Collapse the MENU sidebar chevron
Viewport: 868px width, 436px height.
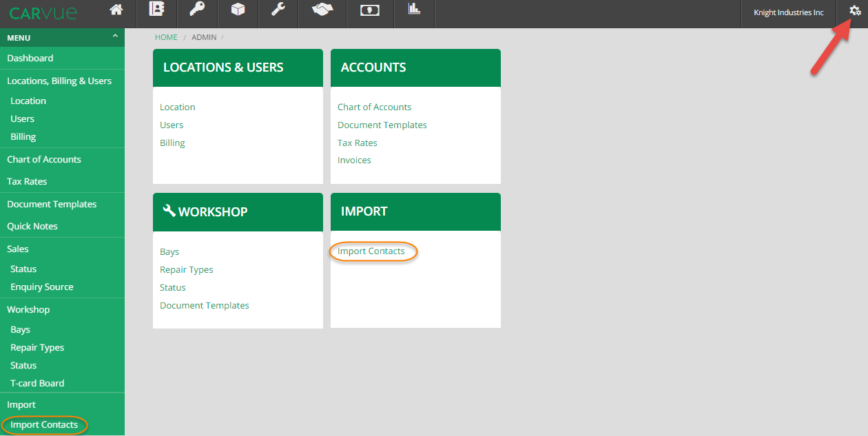(115, 36)
